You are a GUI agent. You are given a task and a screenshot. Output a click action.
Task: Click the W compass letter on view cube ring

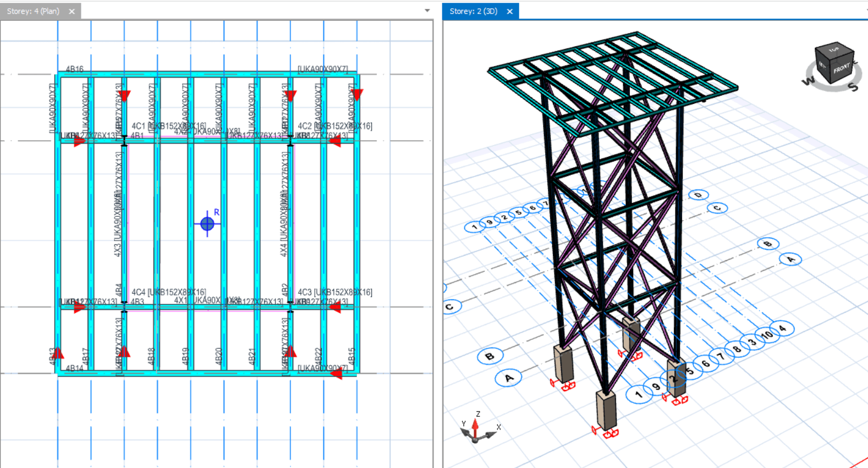[807, 81]
